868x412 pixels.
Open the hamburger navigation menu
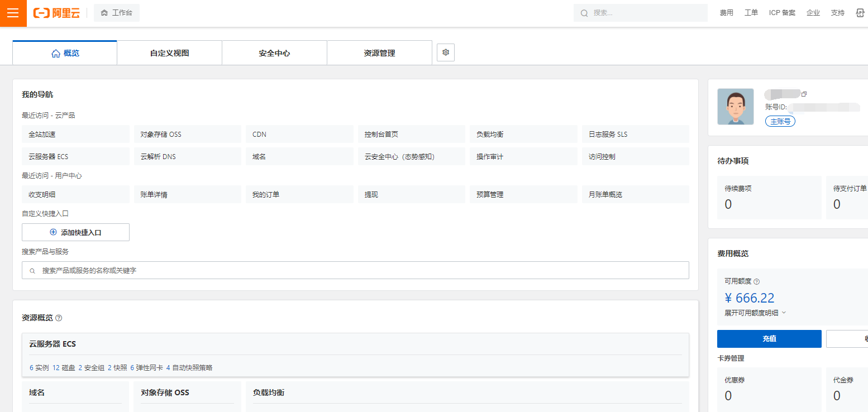[13, 13]
